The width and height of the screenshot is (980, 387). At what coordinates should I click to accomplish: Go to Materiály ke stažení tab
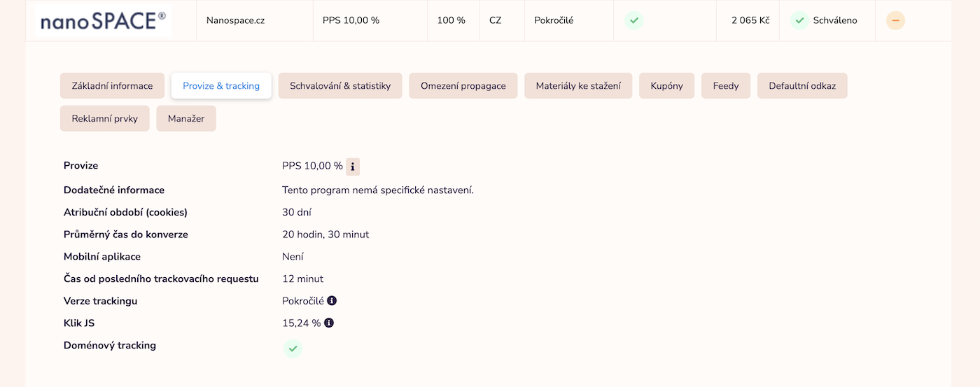click(578, 86)
